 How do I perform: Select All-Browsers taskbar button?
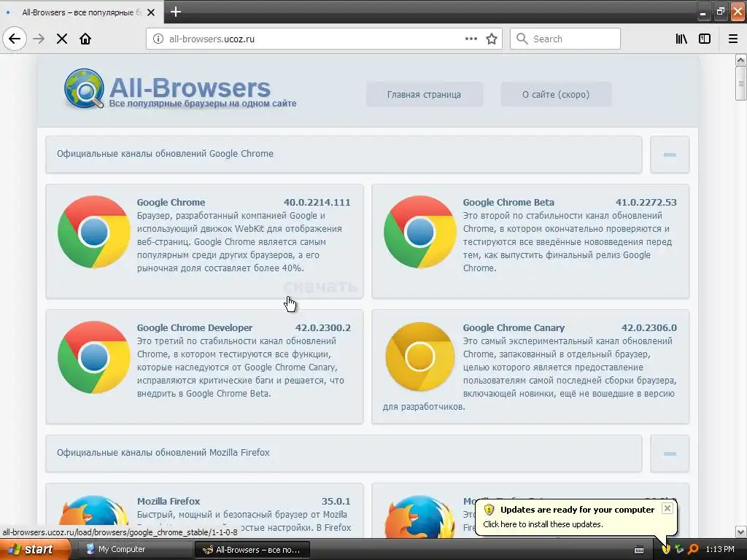pyautogui.click(x=252, y=550)
